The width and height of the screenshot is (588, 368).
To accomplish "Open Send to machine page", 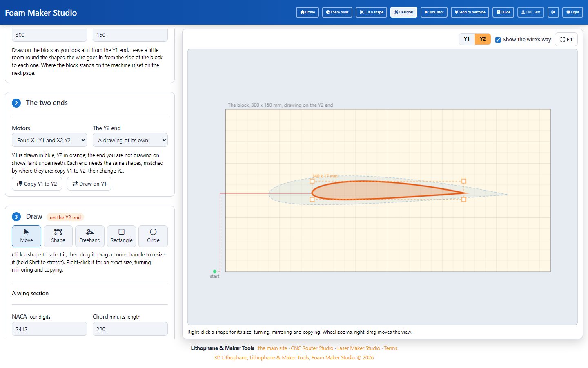I will click(470, 12).
